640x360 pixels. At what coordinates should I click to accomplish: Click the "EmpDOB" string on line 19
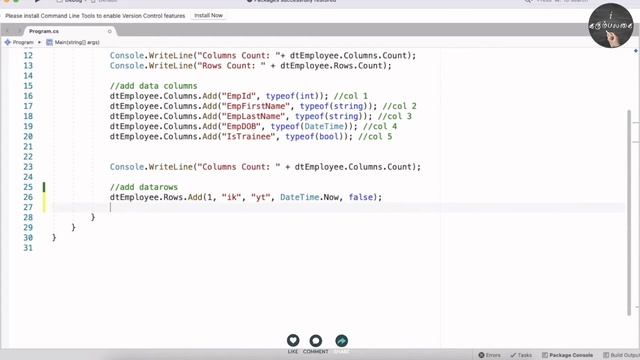click(x=241, y=127)
